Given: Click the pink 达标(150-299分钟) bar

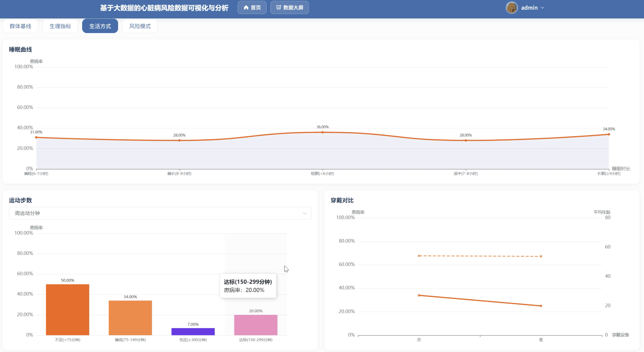Looking at the screenshot, I should tap(256, 325).
